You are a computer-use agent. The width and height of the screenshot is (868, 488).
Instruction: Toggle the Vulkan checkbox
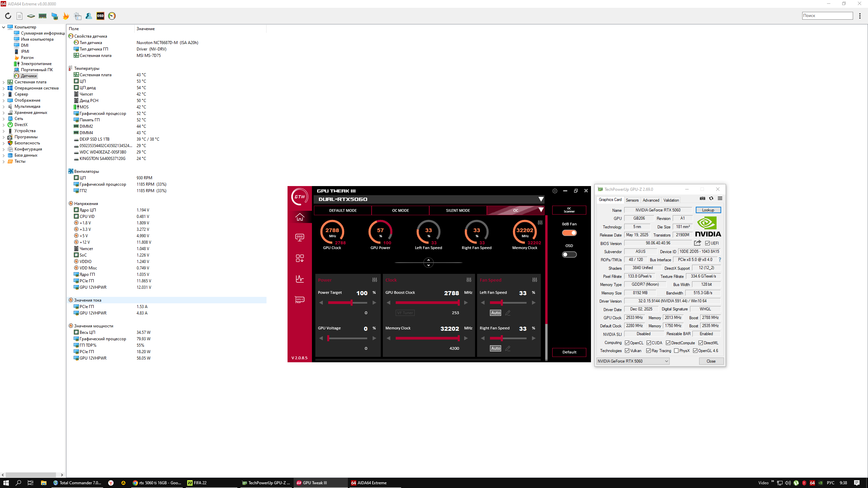pyautogui.click(x=627, y=351)
